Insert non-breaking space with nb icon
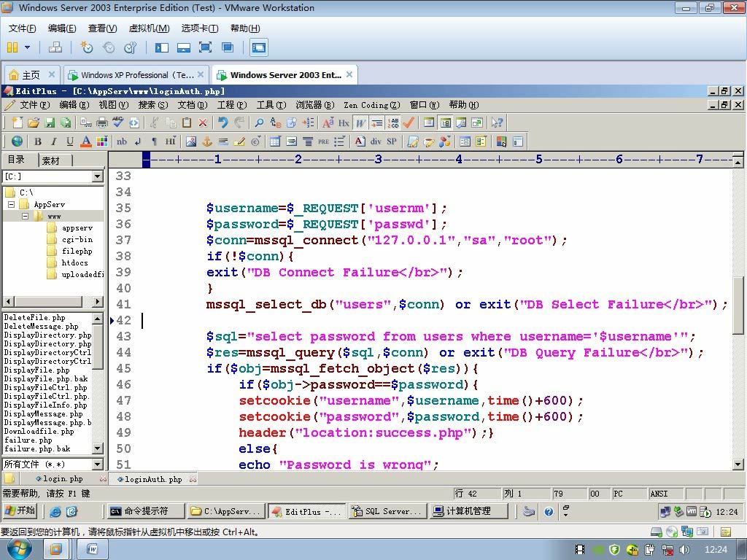This screenshot has width=747, height=560. tap(122, 141)
